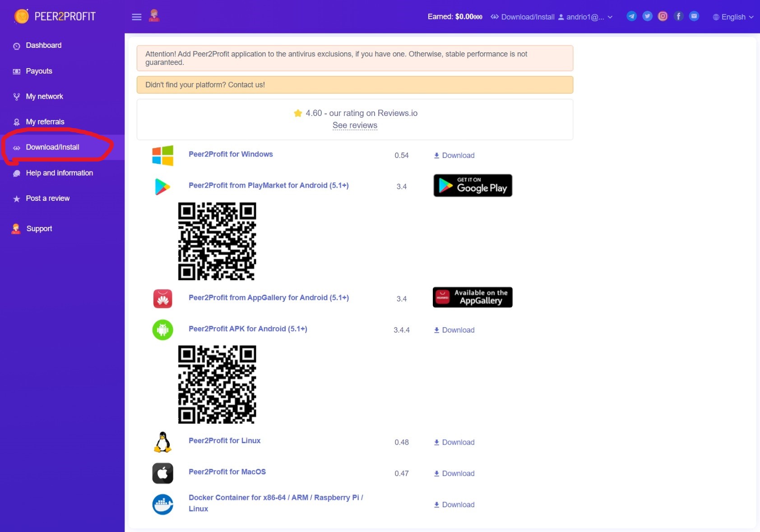Click the My referrals person icon

point(17,122)
